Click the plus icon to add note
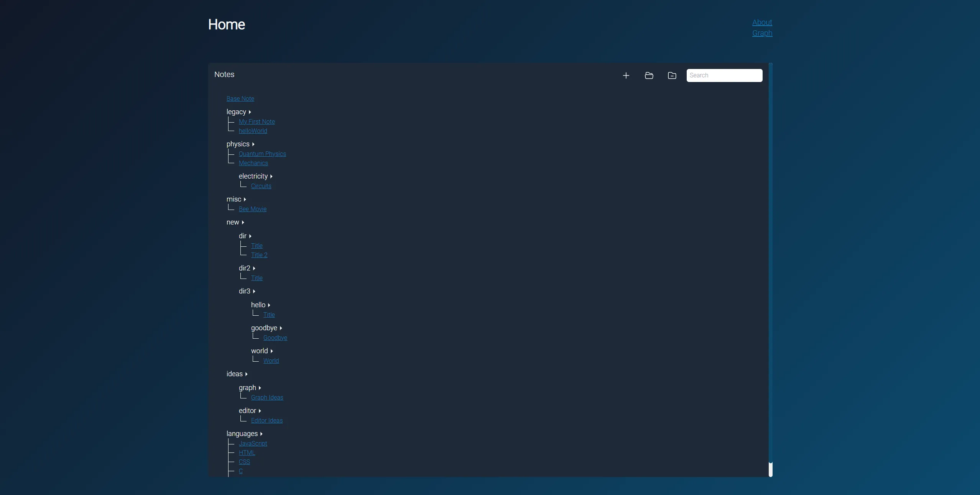 pos(626,75)
